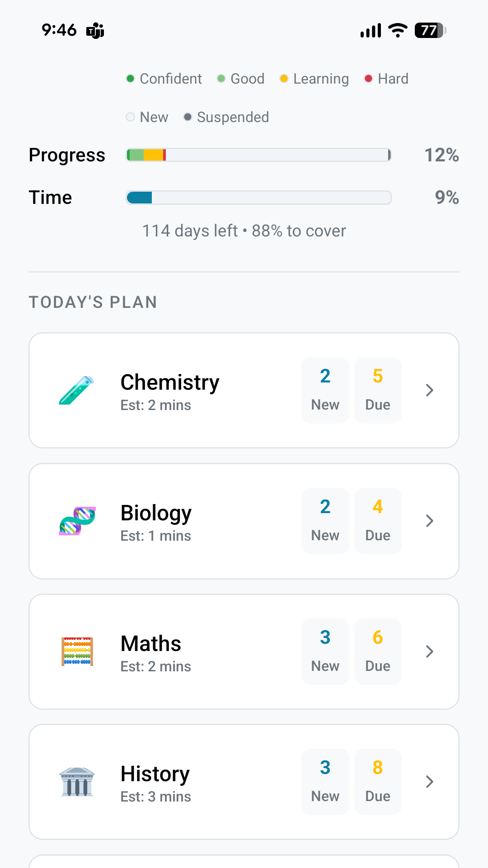Viewport: 488px width, 868px height.
Task: Tap the cellular signal bars icon
Action: [x=371, y=30]
